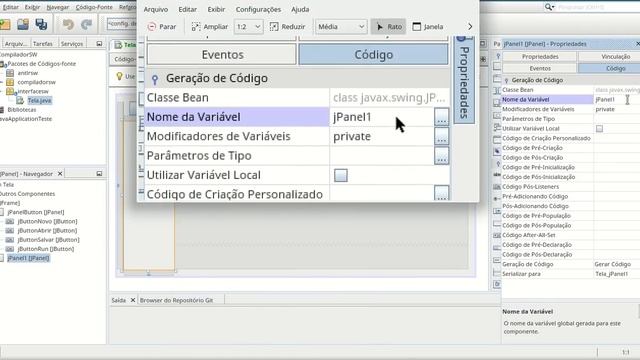Viewport: 640px width, 360px height.
Task: Open NetBeans Código-Fonte menu
Action: click(x=94, y=7)
